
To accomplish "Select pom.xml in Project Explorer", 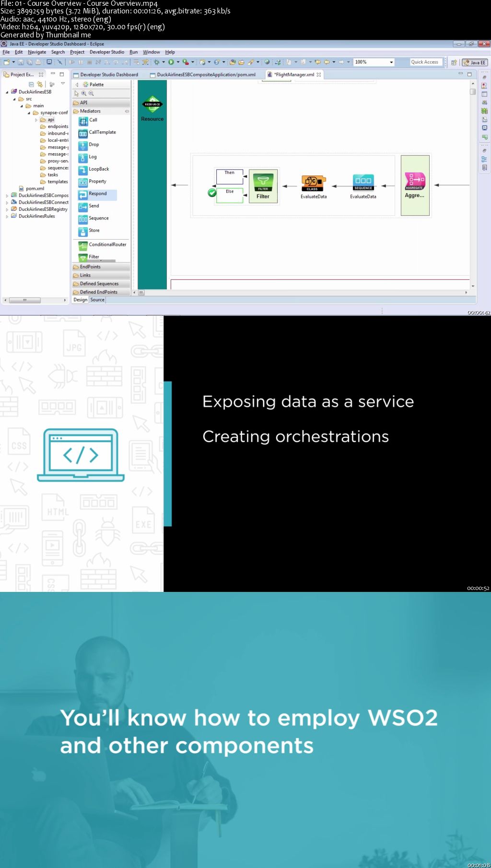I will pyautogui.click(x=32, y=189).
